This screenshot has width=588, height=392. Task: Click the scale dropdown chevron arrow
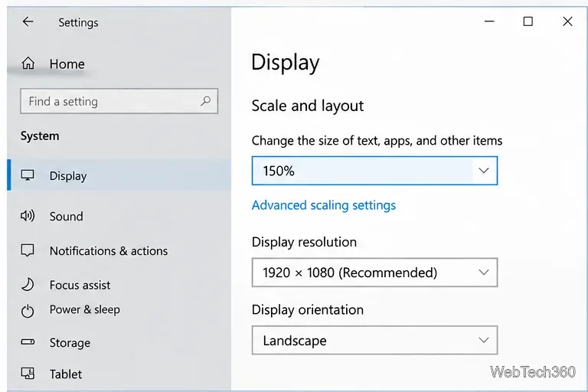coord(484,171)
